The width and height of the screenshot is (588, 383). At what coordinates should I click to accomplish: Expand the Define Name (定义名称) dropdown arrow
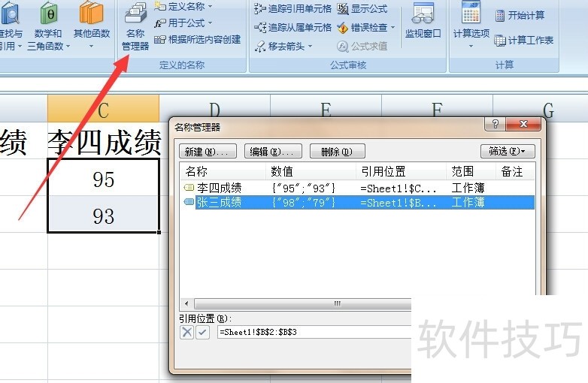tap(210, 6)
